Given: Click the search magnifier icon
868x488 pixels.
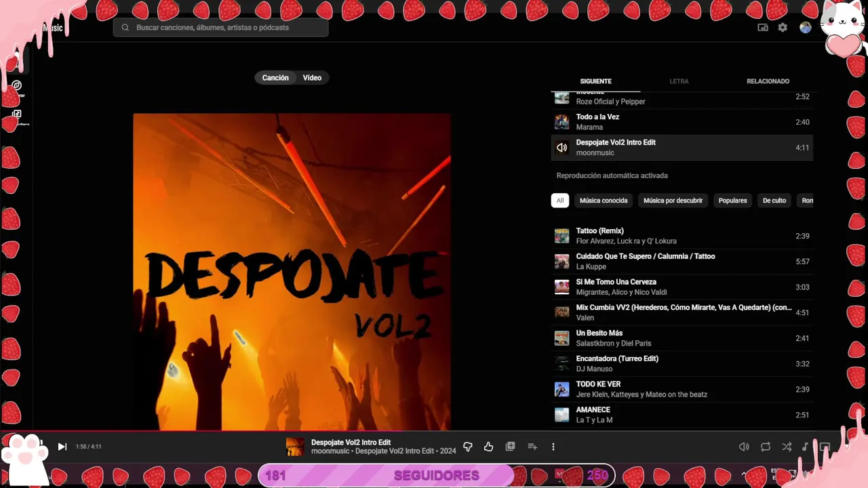Looking at the screenshot, I should pos(125,28).
